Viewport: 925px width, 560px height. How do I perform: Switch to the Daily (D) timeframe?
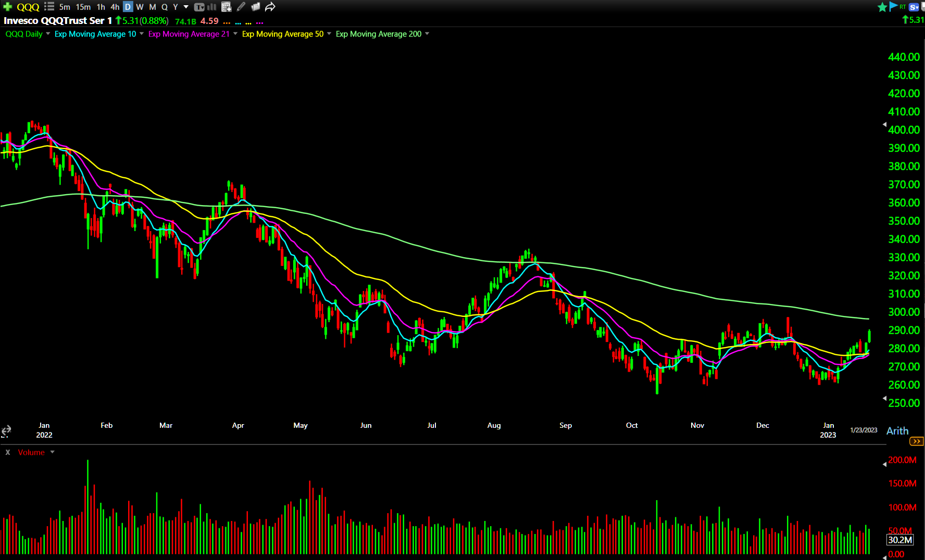point(128,7)
